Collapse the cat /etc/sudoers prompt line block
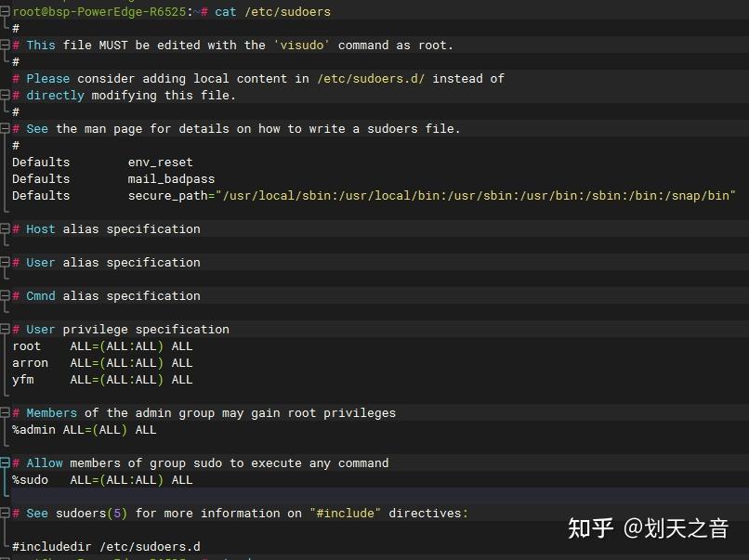 coord(5,11)
